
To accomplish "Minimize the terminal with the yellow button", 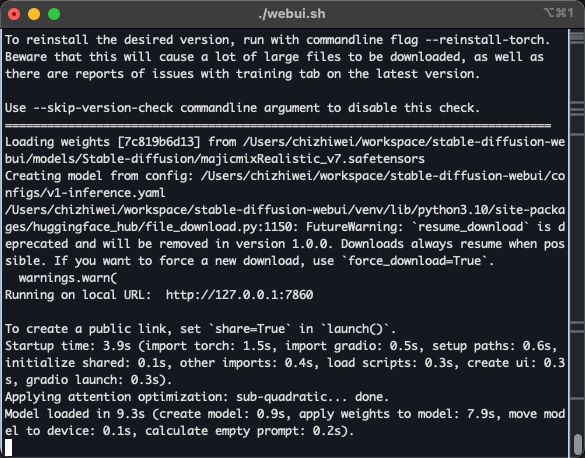I will [34, 14].
